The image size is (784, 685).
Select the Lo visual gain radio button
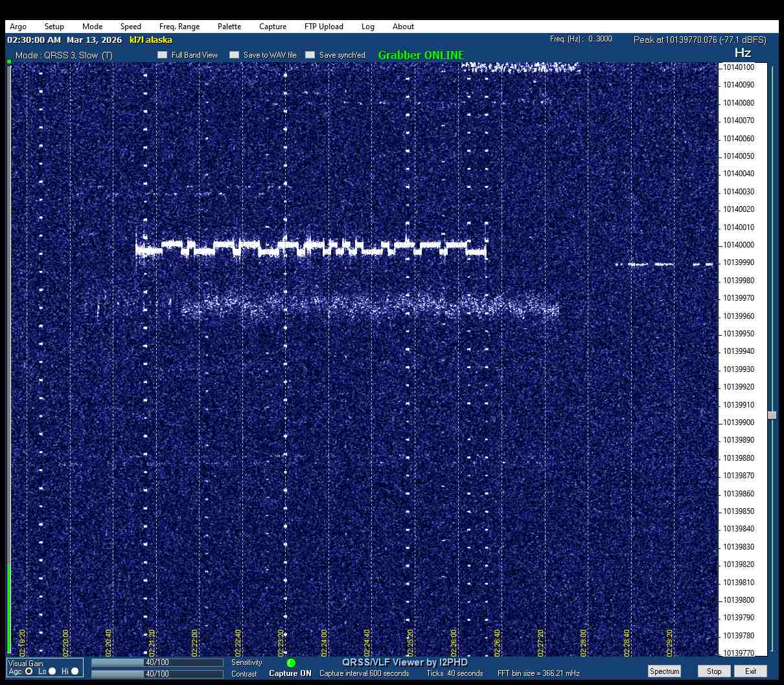click(52, 671)
